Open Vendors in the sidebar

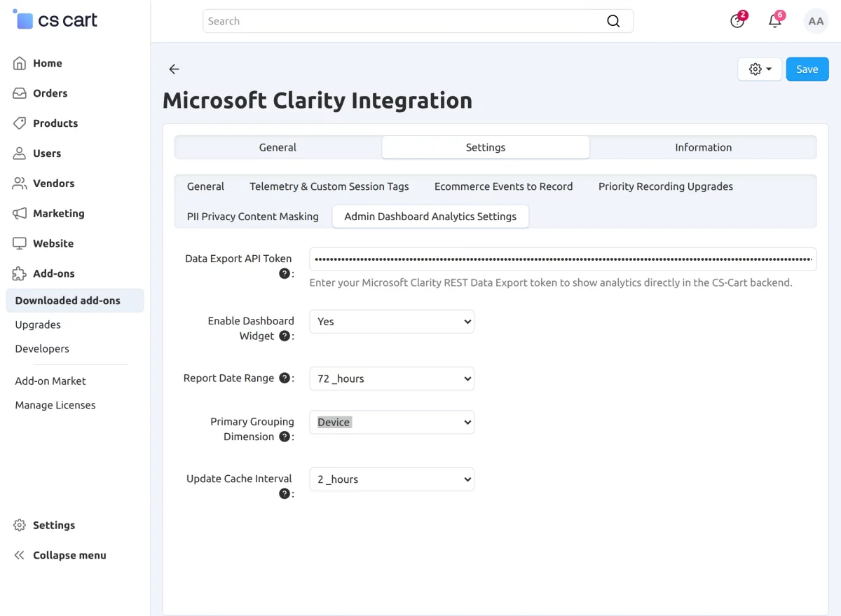(x=53, y=184)
